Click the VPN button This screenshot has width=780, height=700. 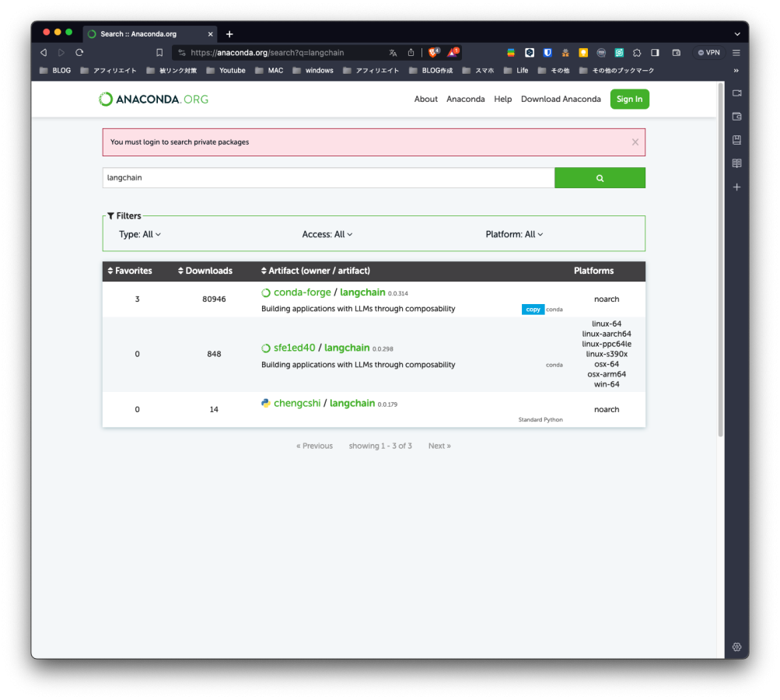pyautogui.click(x=709, y=52)
